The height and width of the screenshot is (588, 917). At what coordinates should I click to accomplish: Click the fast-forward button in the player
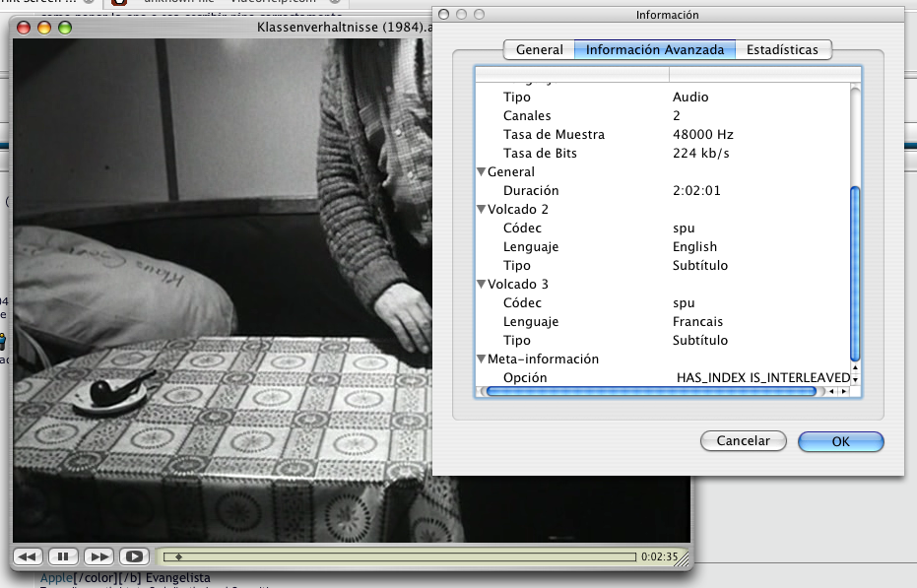(x=98, y=556)
